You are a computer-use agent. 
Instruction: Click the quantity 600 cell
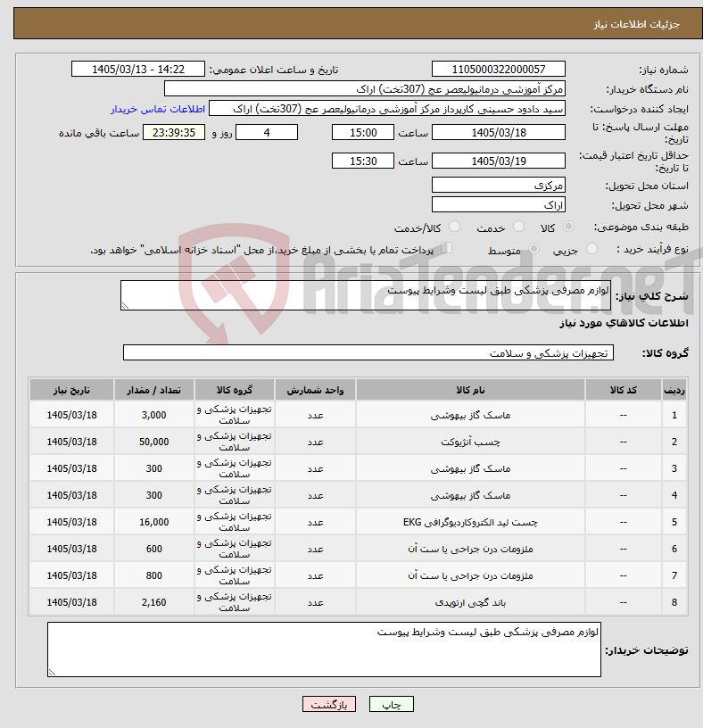tap(154, 550)
